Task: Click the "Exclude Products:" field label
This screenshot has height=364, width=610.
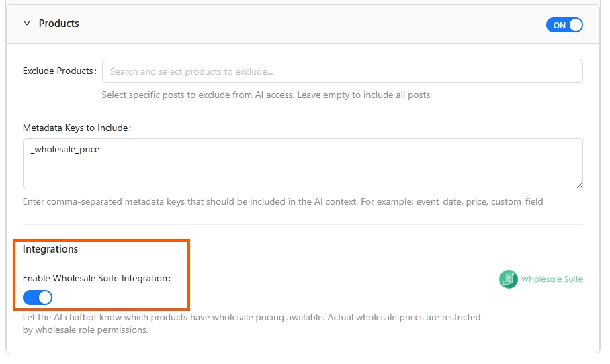Action: coord(59,71)
